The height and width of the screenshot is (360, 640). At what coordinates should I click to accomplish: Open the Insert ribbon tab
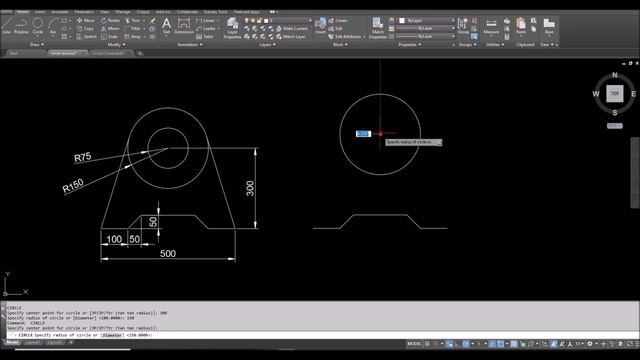[x=40, y=12]
